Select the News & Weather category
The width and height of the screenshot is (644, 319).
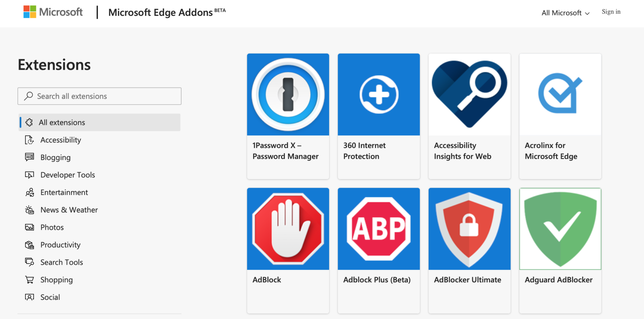tap(99, 210)
